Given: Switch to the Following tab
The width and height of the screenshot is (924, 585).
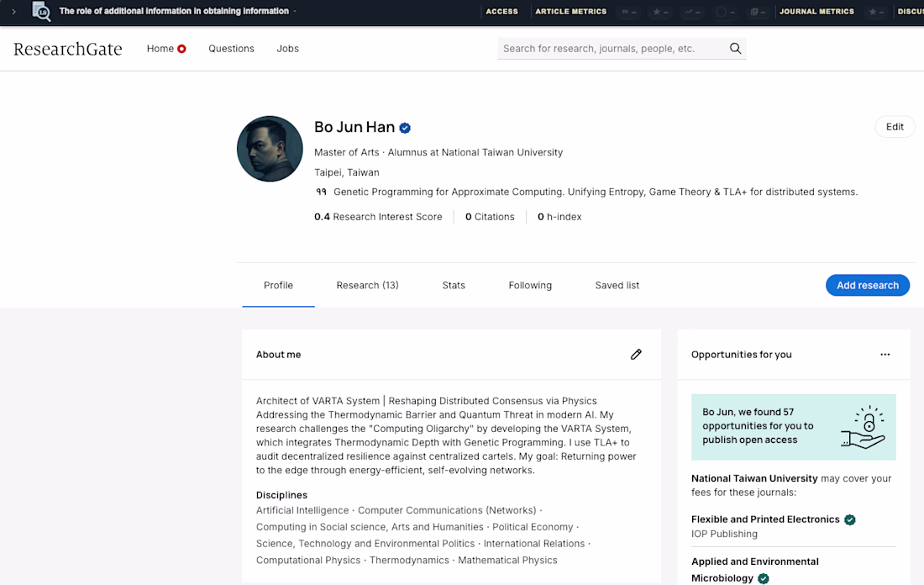Looking at the screenshot, I should [530, 286].
